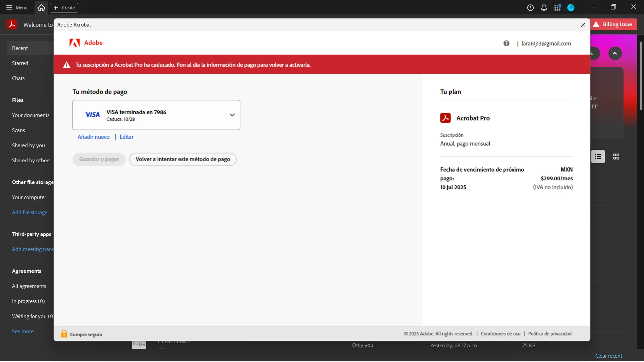Click the Añadir nuevo link

(94, 137)
